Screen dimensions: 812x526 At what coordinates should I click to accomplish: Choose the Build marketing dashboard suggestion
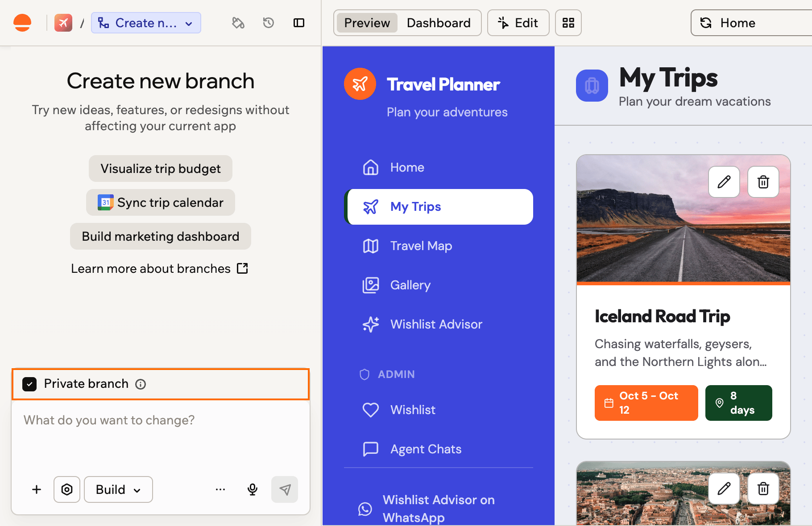click(x=161, y=236)
